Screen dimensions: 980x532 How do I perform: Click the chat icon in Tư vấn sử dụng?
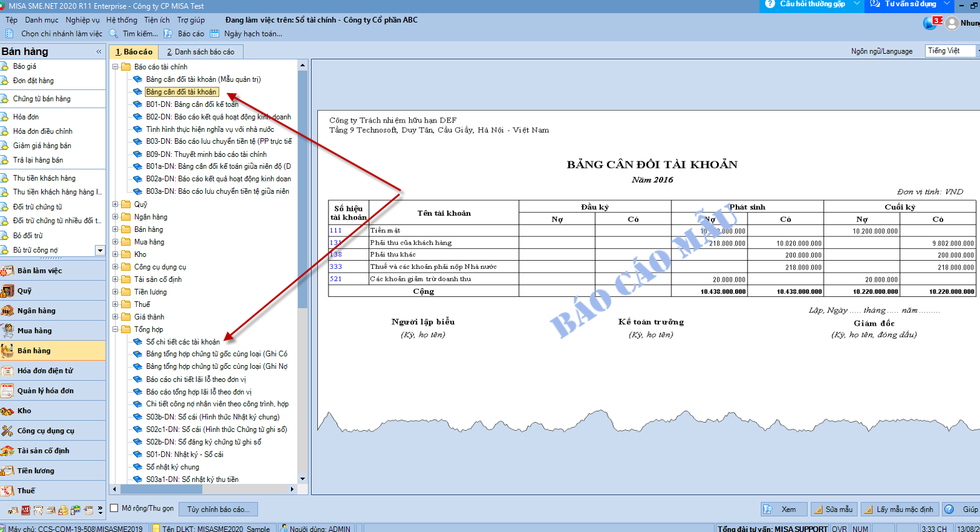point(875,4)
